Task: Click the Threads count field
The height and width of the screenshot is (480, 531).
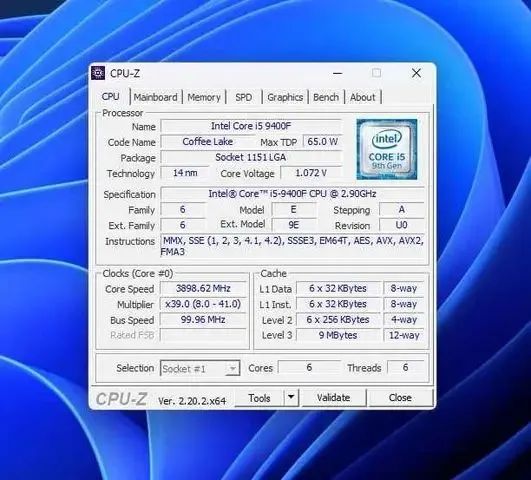Action: coord(405,368)
